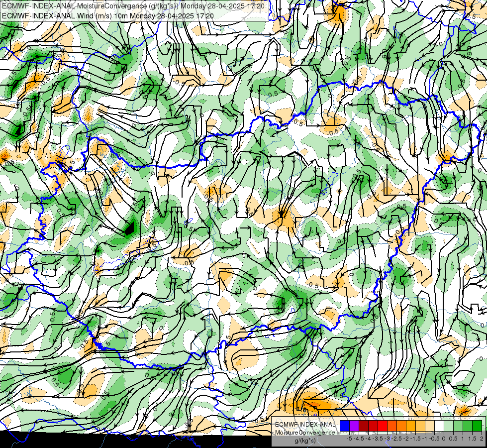Image resolution: width=487 pixels, height=448 pixels.
Task: Click the -5 tick label in legend
Action: [x=349, y=439]
